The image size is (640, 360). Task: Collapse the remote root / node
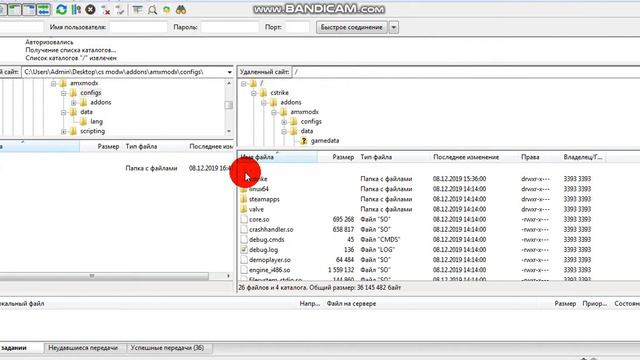[x=244, y=84]
